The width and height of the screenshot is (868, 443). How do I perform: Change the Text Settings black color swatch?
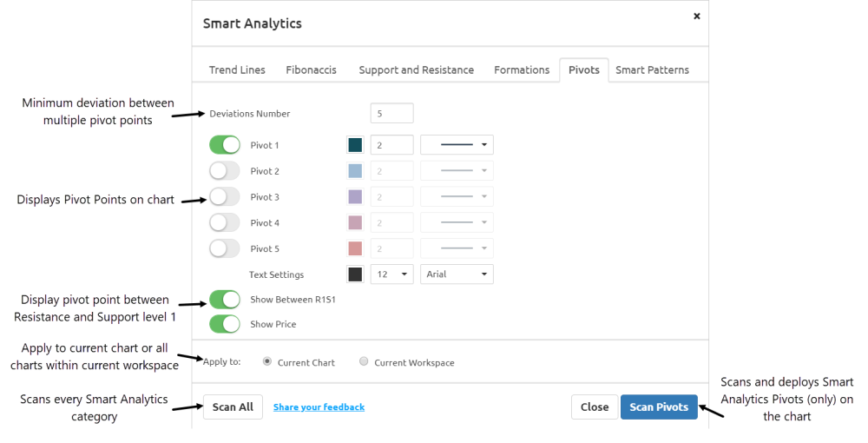click(x=355, y=274)
